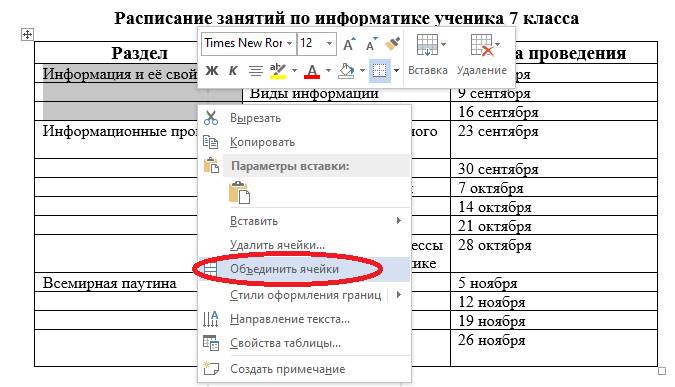Decrease font size with the shrink font icon
The width and height of the screenshot is (675, 387).
[x=371, y=44]
